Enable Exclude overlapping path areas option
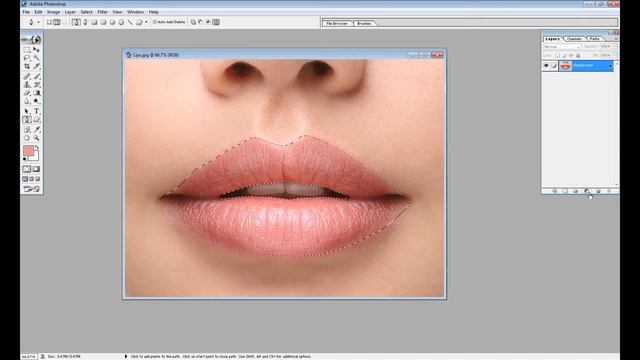 216,22
